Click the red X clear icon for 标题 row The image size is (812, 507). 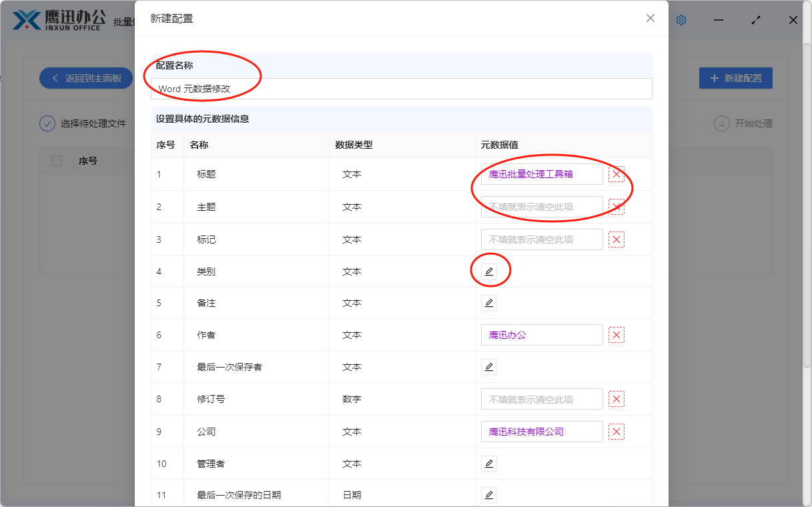(x=617, y=174)
